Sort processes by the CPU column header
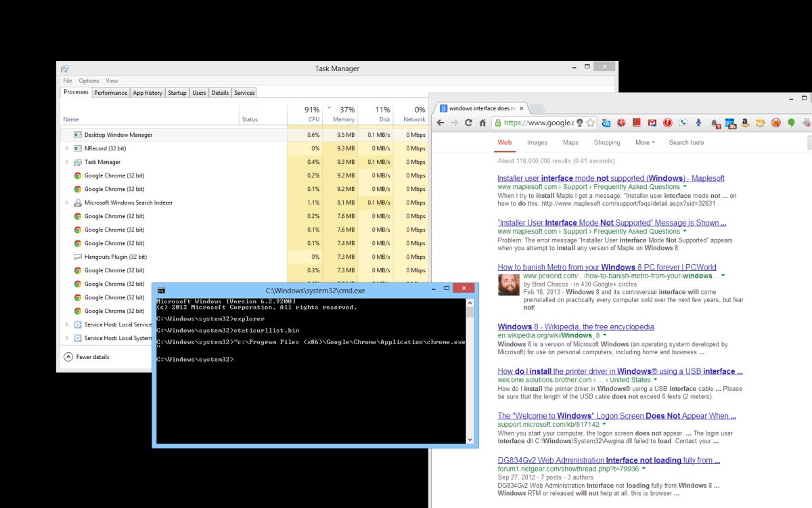812x508 pixels. [304, 113]
